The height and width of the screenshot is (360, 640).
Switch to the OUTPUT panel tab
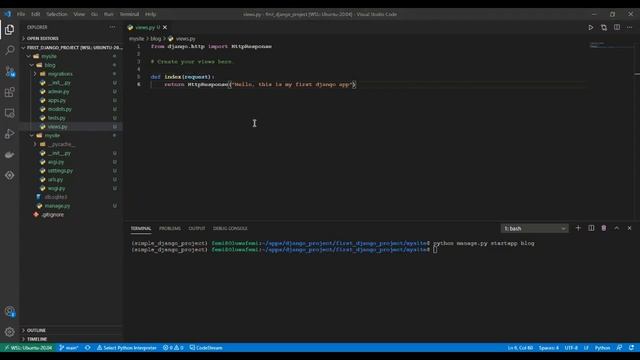point(197,229)
